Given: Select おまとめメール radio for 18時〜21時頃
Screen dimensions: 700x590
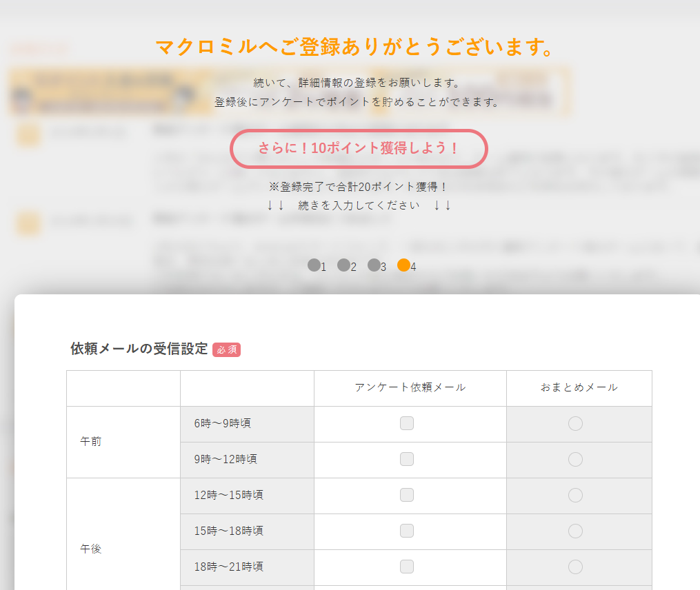Looking at the screenshot, I should [x=575, y=567].
